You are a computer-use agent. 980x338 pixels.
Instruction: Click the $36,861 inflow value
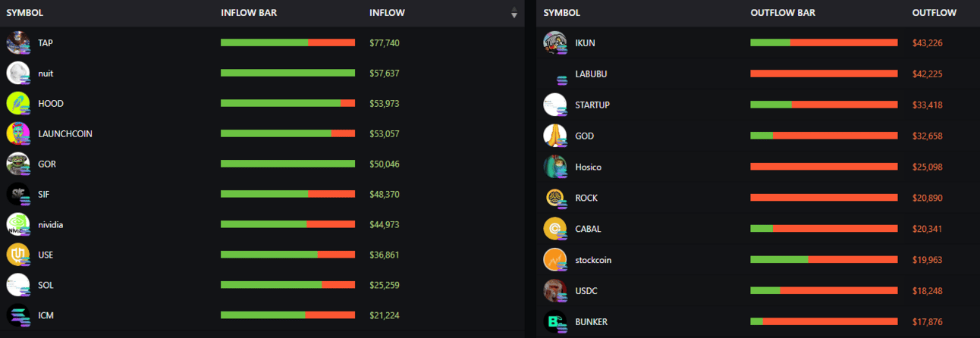click(385, 255)
